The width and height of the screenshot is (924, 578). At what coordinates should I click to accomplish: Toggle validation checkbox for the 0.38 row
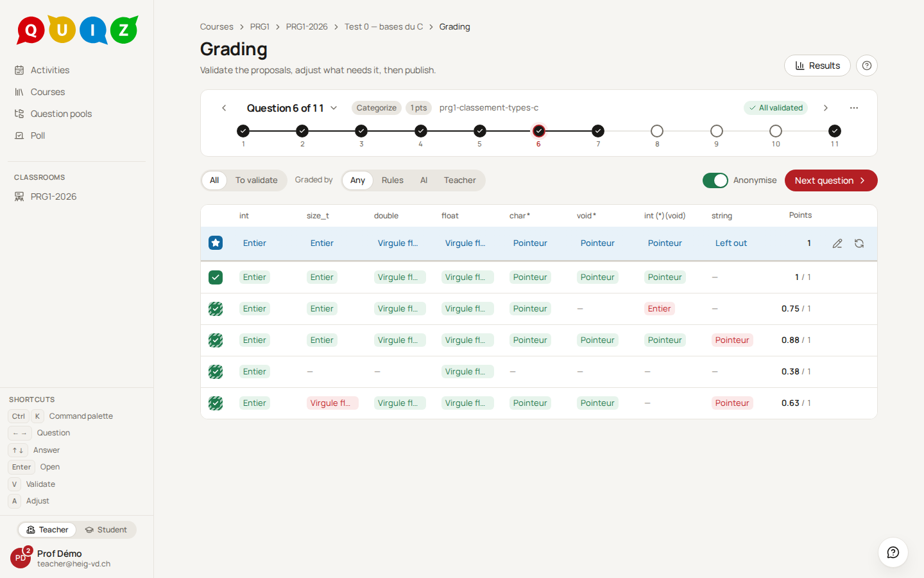point(216,372)
